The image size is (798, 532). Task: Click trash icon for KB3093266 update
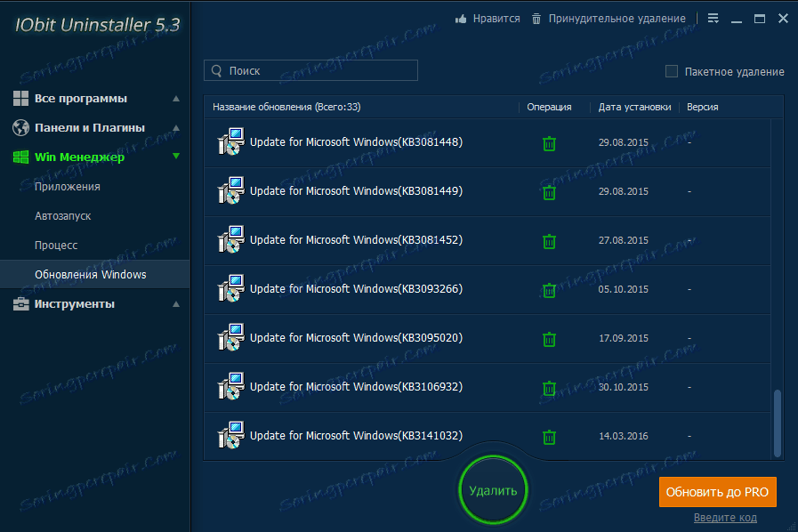[x=549, y=290]
